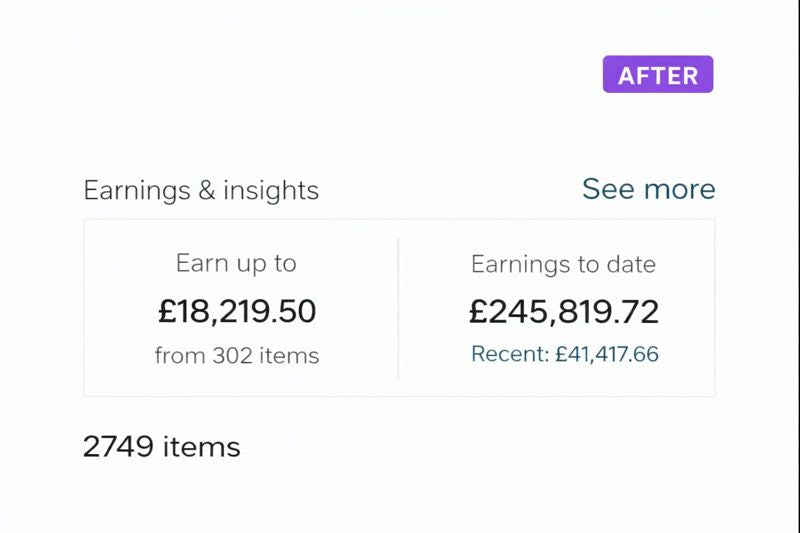Click the £18,219.50 potential earnings amount

click(x=237, y=311)
